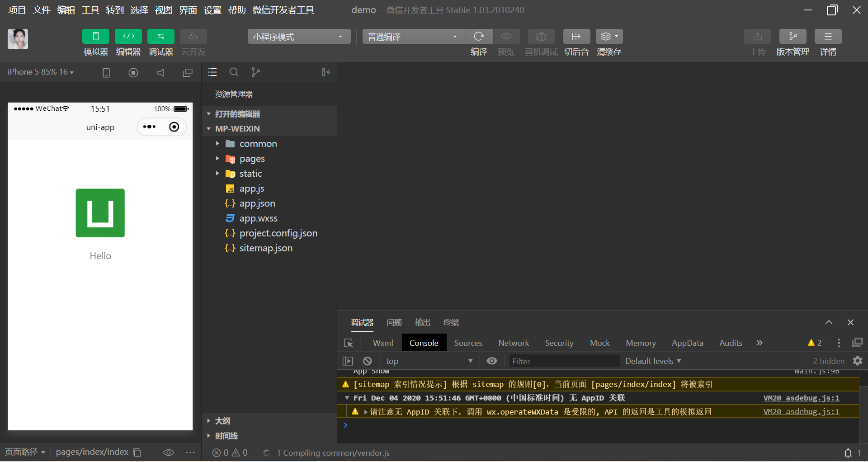This screenshot has width=868, height=462.
Task: Expand the 时间线 timeline section
Action: (269, 436)
